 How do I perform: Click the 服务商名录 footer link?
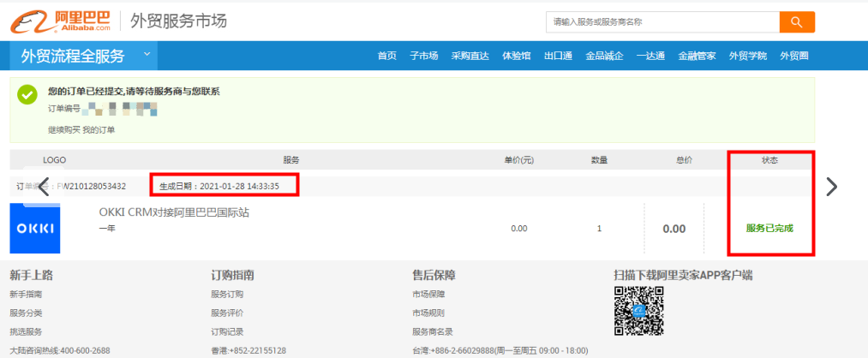(433, 332)
